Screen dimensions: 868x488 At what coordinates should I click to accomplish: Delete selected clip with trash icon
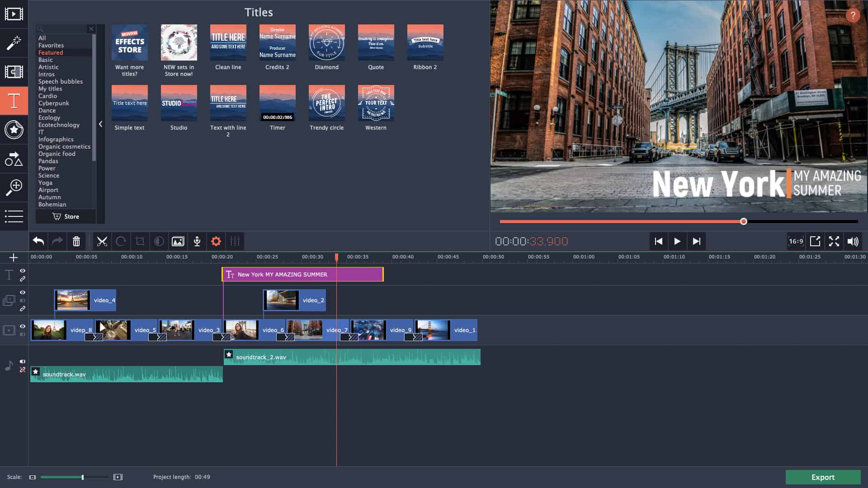76,241
